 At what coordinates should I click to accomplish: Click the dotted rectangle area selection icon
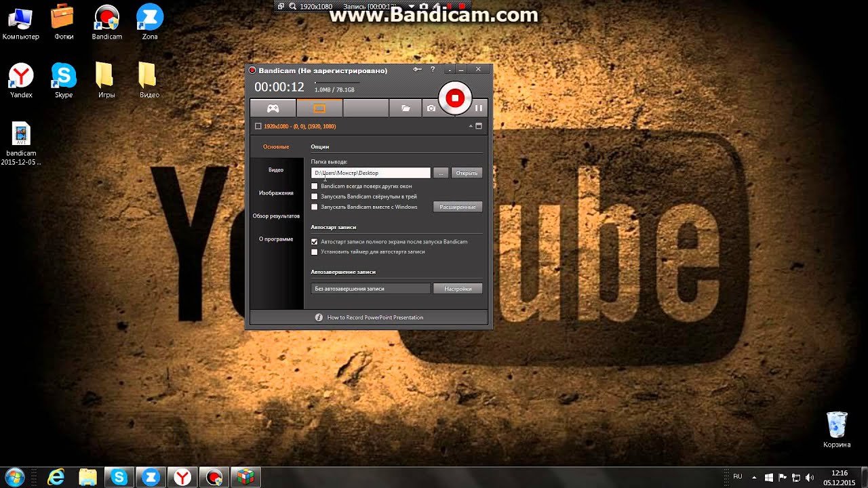258,126
